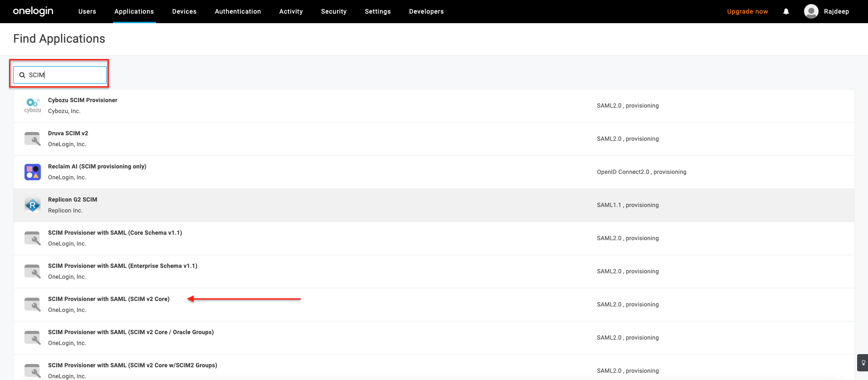Select SCIM Provisioner with SAML (SCIM v2 Core)
The height and width of the screenshot is (380, 868).
pos(109,299)
